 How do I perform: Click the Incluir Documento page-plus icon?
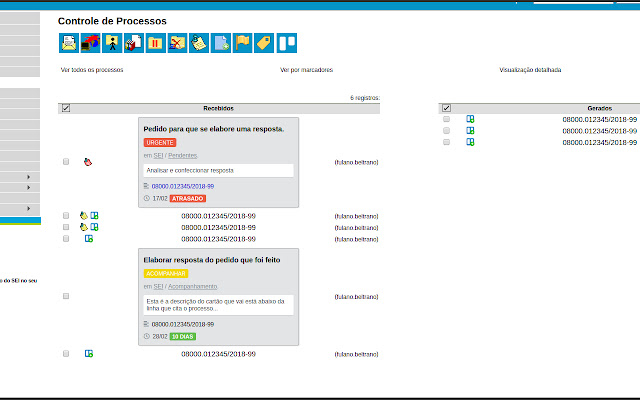pyautogui.click(x=221, y=43)
